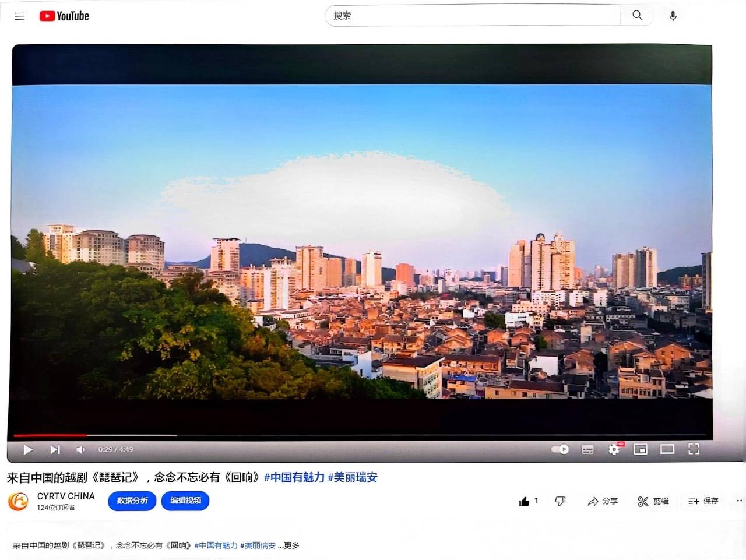Open the more actions three-dot menu
Screen dimensions: 746x560
(740, 501)
